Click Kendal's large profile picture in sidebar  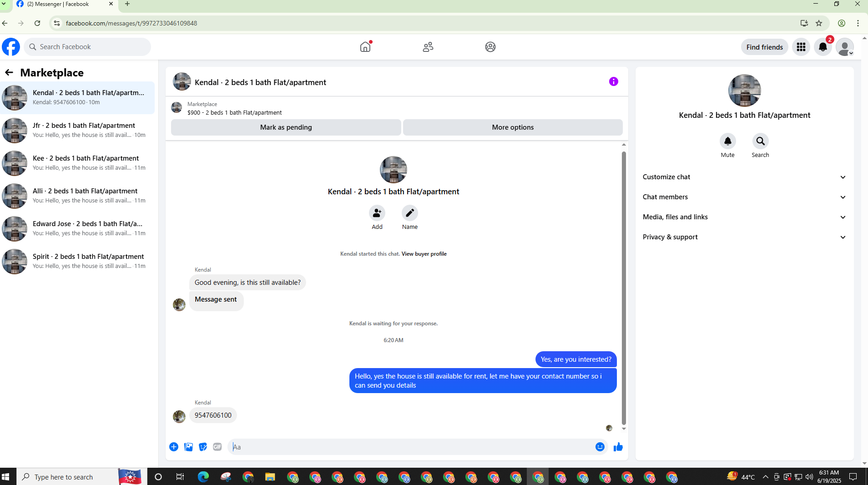[745, 91]
